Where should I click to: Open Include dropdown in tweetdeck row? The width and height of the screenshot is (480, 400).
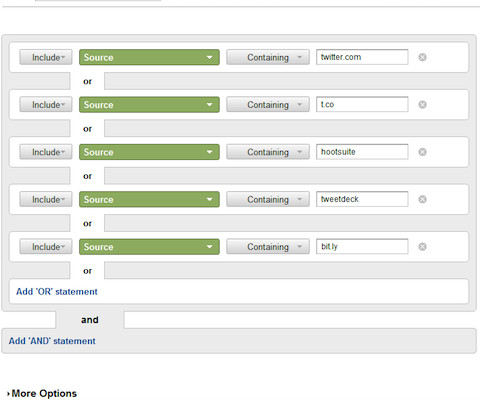[46, 199]
